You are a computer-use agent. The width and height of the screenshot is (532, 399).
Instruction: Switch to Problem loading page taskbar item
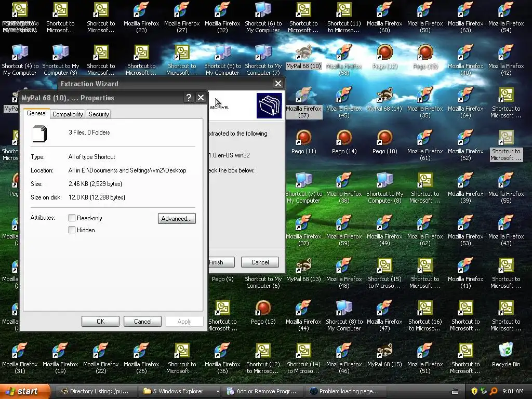(345, 391)
